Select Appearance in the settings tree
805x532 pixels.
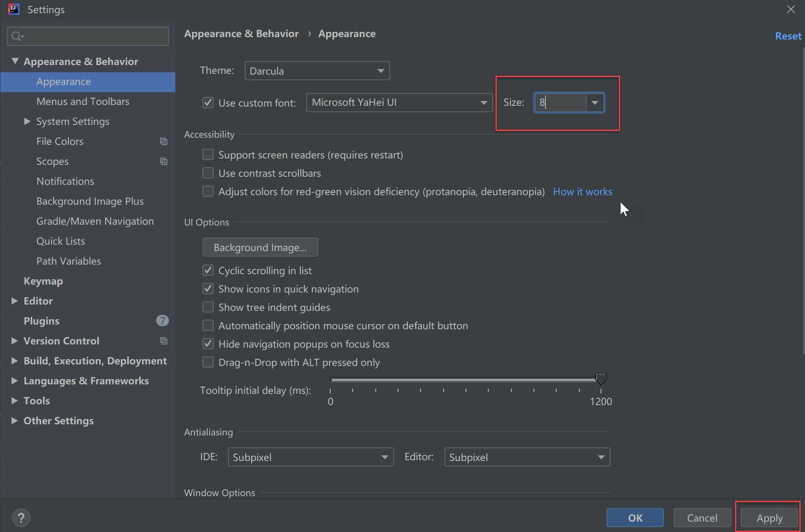point(88,82)
